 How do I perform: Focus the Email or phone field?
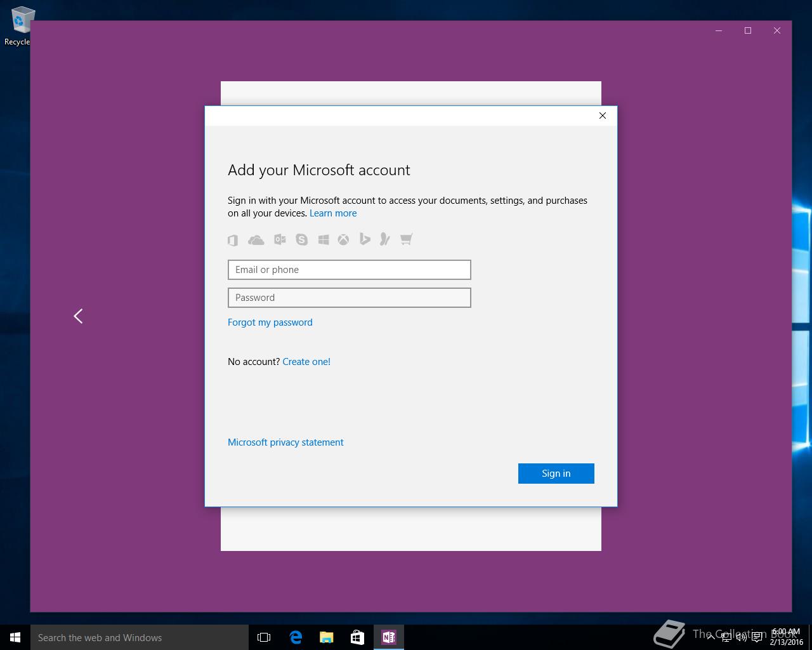[350, 270]
